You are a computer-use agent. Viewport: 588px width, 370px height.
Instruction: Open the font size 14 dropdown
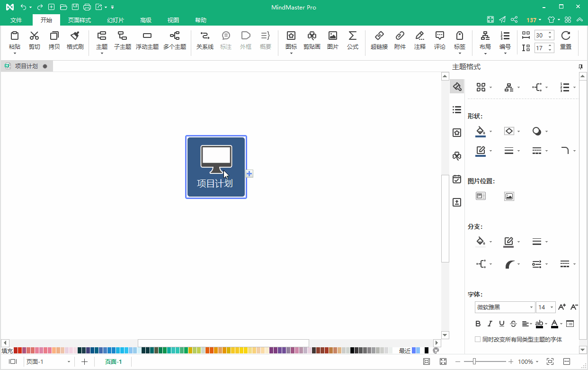[x=552, y=307]
